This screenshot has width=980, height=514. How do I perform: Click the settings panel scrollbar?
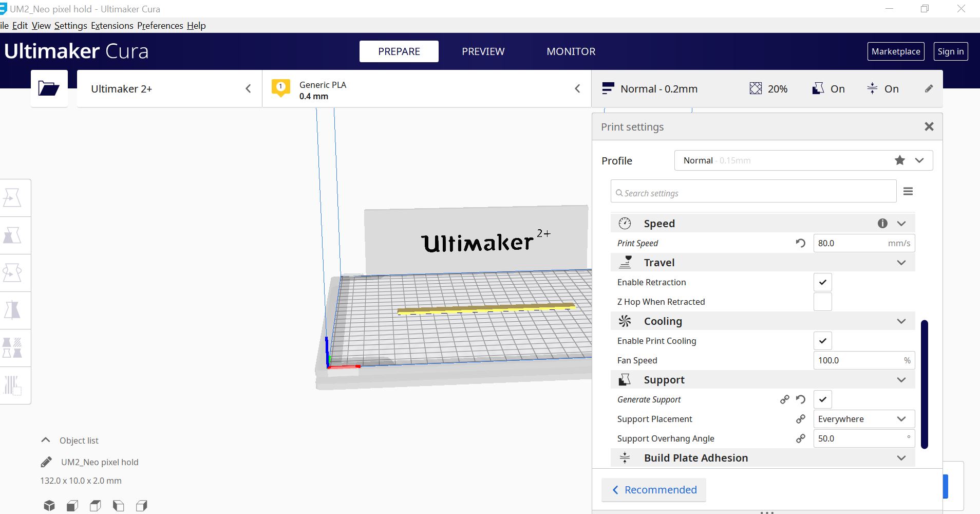click(x=925, y=384)
